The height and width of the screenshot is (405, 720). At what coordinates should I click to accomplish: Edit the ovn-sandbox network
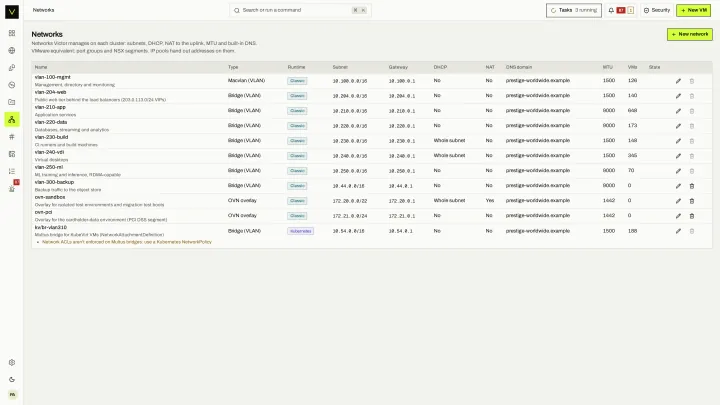click(678, 201)
